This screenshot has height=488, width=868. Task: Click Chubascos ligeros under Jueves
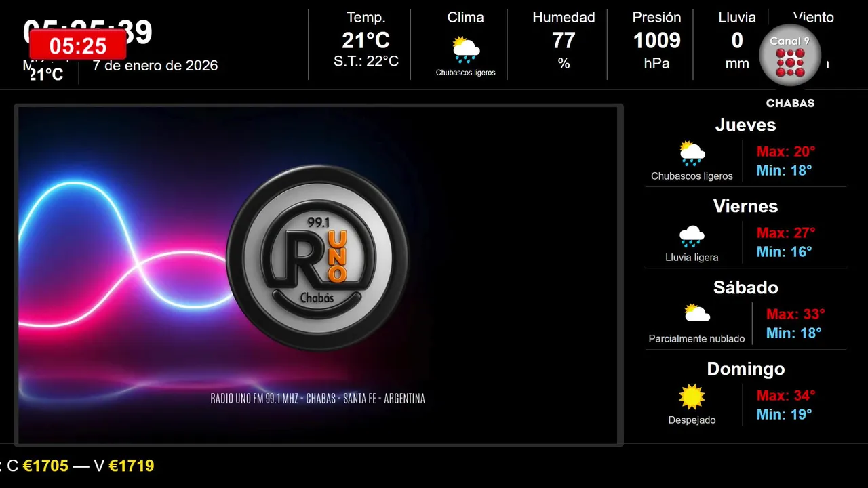coord(692,176)
